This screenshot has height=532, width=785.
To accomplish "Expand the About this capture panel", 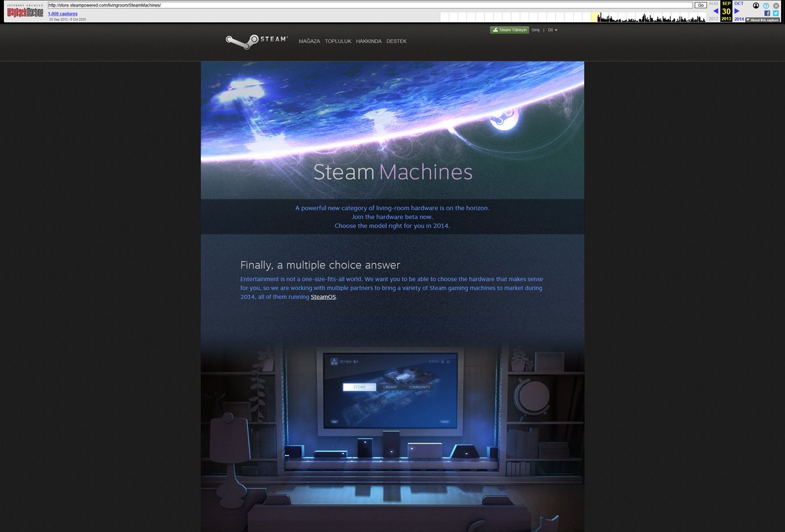I will pos(762,20).
